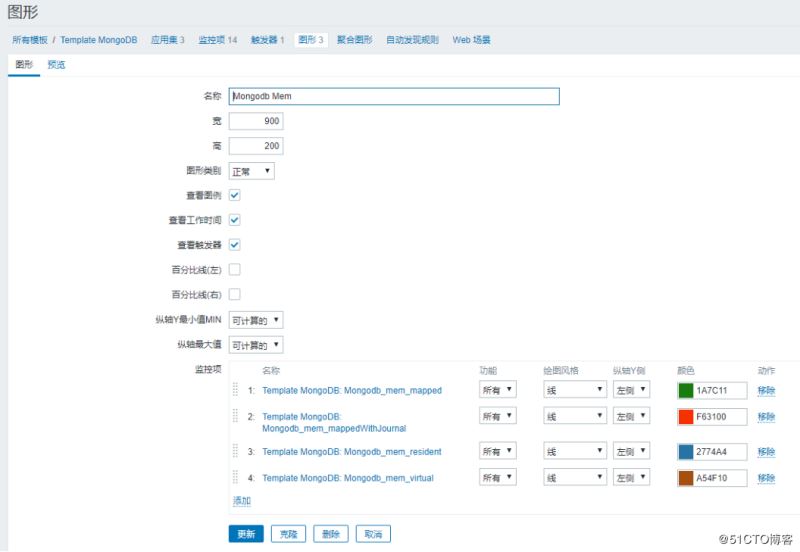Open the 纵轴最大值 dropdown
The image size is (800, 552).
click(x=256, y=345)
